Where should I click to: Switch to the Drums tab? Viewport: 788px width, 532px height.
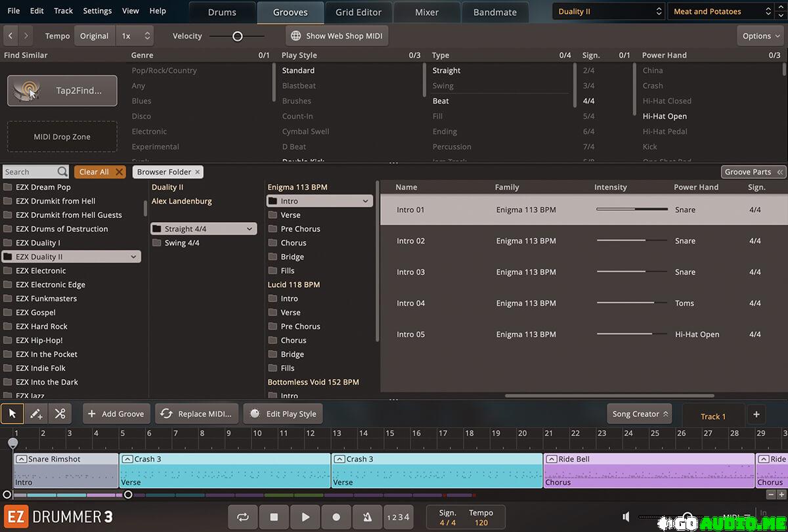(x=222, y=12)
